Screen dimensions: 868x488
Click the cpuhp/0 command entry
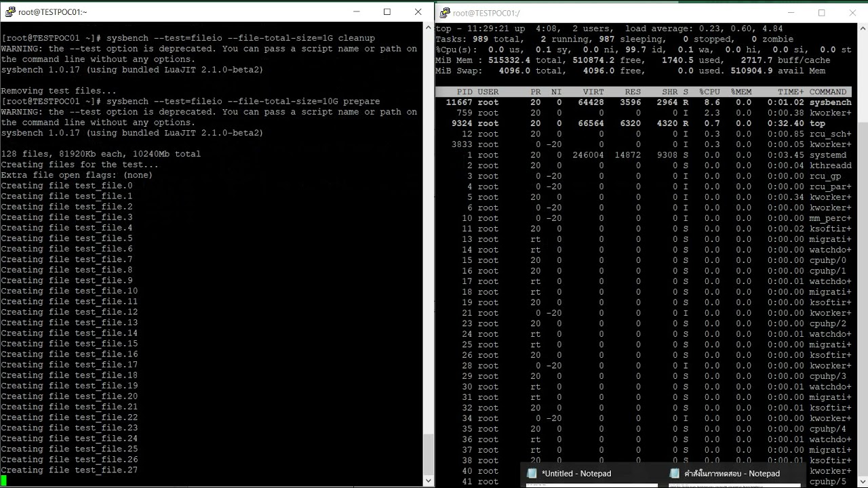[x=827, y=260]
